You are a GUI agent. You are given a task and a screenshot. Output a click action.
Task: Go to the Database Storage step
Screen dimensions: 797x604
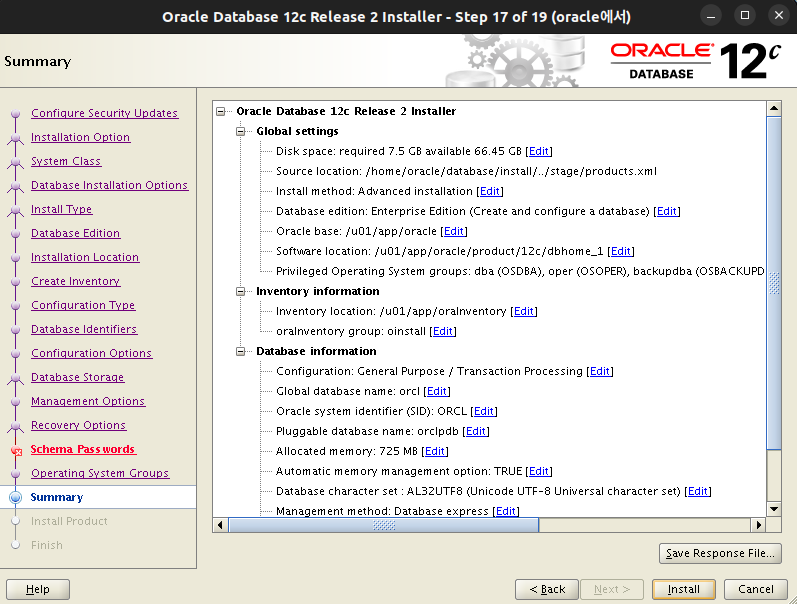77,377
